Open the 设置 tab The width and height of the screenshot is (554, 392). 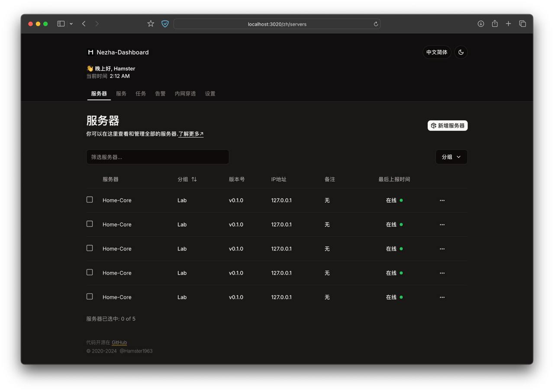pyautogui.click(x=210, y=93)
